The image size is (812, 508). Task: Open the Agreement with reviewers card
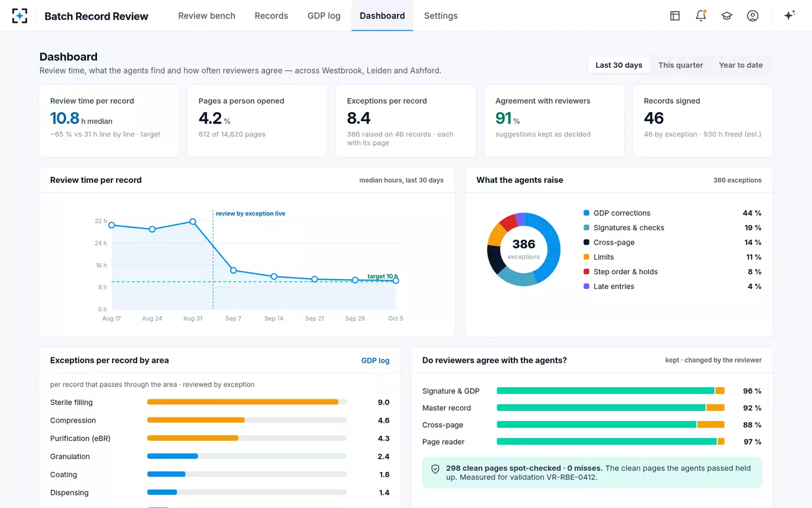click(x=554, y=121)
